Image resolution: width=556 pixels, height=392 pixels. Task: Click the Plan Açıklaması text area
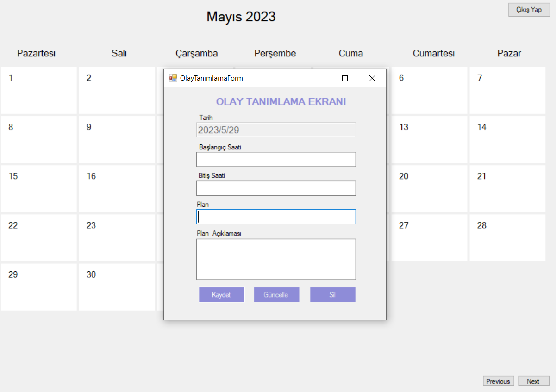pyautogui.click(x=275, y=258)
